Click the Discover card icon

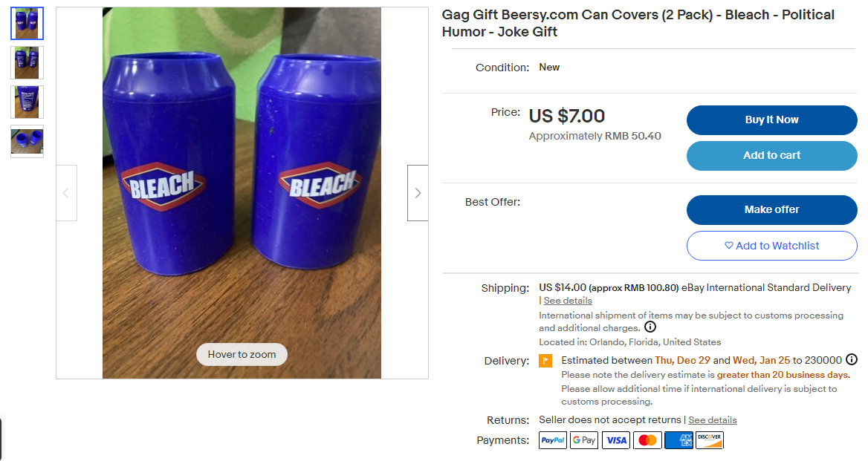click(x=710, y=440)
